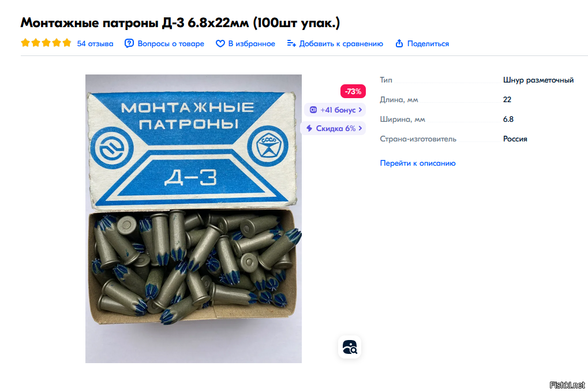This screenshot has height=392, width=588.
Task: Click the add-to-comparison list icon
Action: 291,43
